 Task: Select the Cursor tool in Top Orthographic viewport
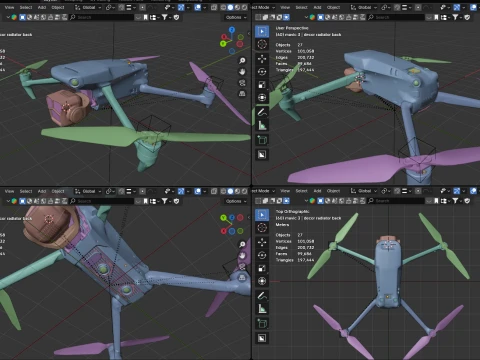point(262,228)
